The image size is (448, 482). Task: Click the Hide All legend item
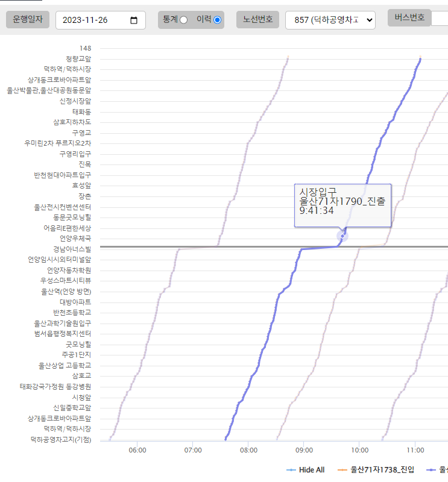pos(312,469)
